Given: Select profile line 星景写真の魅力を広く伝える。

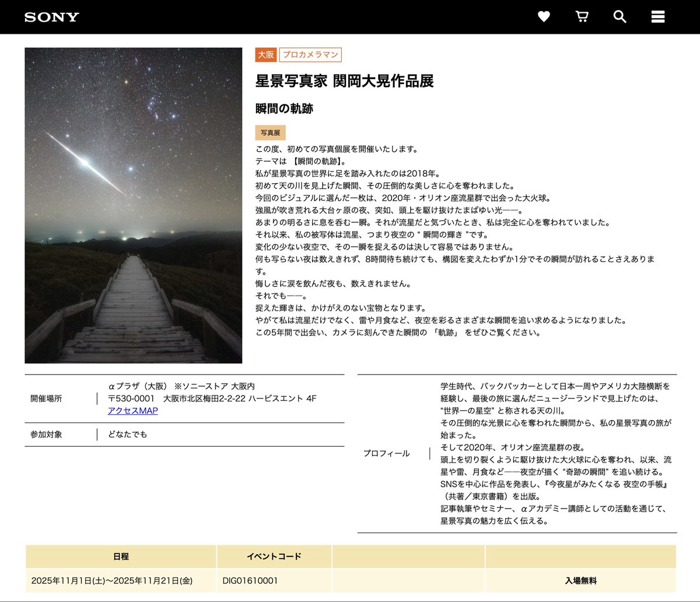Looking at the screenshot, I should (495, 521).
